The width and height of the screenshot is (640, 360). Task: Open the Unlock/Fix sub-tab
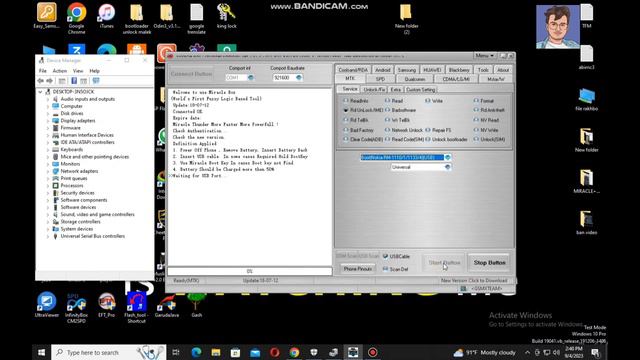[x=374, y=89]
